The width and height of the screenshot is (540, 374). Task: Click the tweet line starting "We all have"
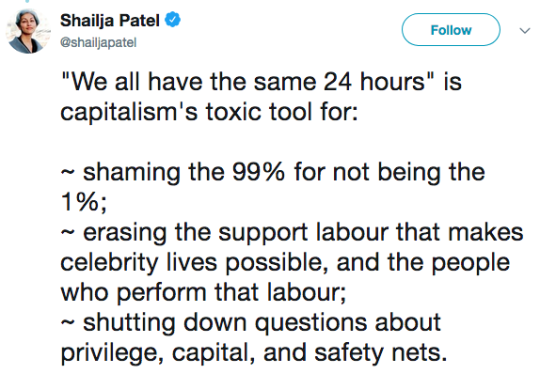coord(261,82)
